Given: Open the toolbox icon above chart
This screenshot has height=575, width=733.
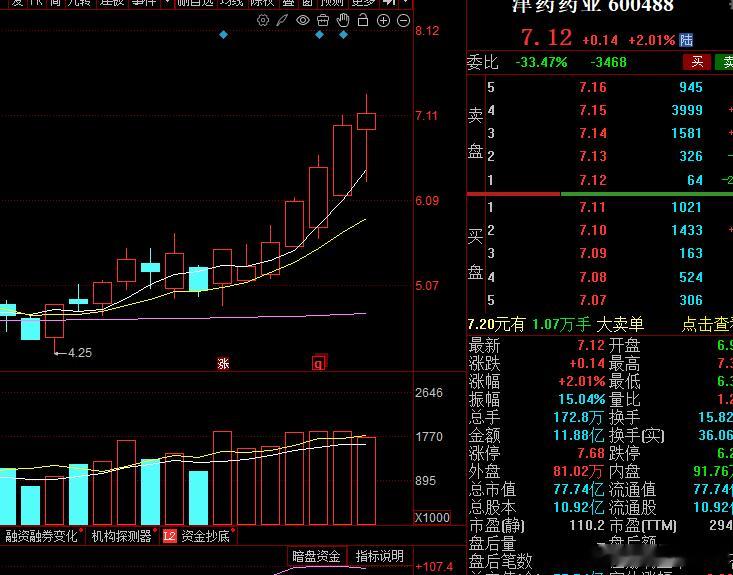Looking at the screenshot, I should click(323, 20).
